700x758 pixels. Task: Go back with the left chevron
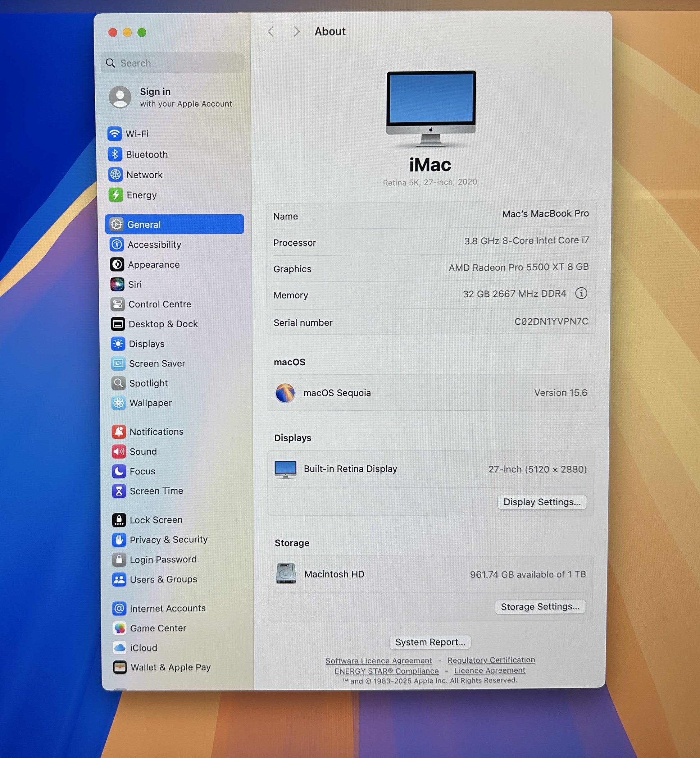(x=271, y=32)
